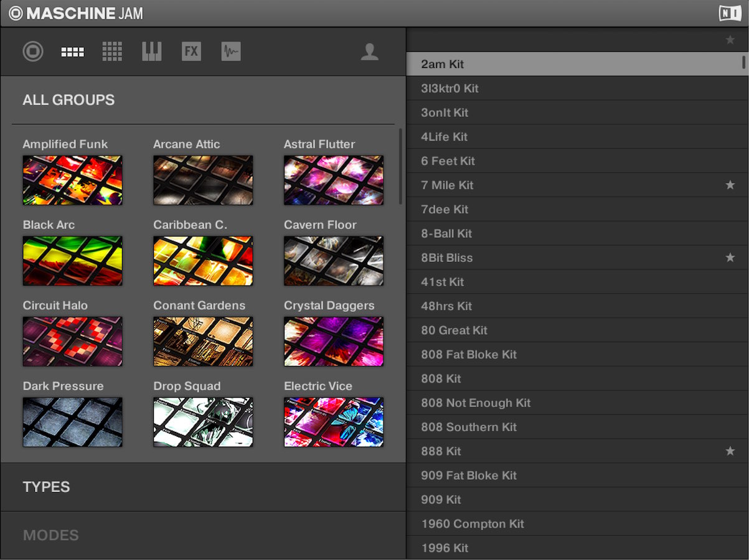Unfavorite the 8Bit Bliss entry
Viewport: 749px width, 560px height.
[730, 258]
